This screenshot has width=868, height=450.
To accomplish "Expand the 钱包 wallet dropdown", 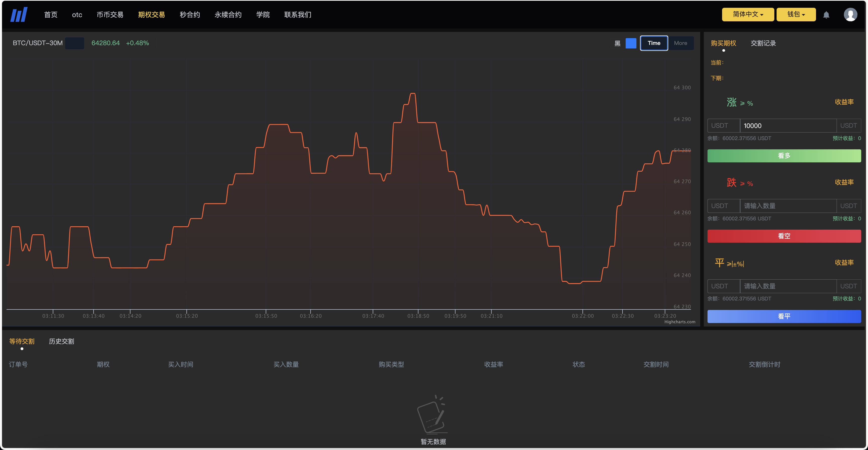I will tap(796, 15).
